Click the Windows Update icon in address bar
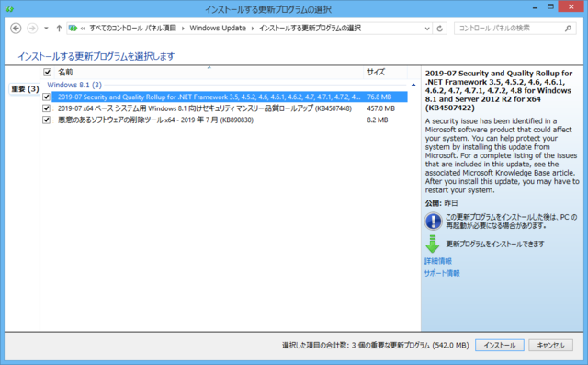This screenshot has width=588, height=365. (x=73, y=29)
